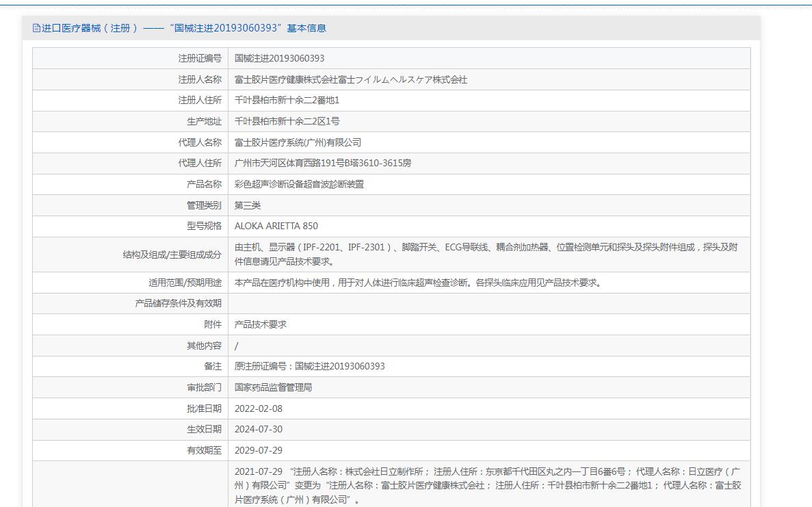Select the 第三类 category value
This screenshot has height=507, width=812.
point(248,205)
